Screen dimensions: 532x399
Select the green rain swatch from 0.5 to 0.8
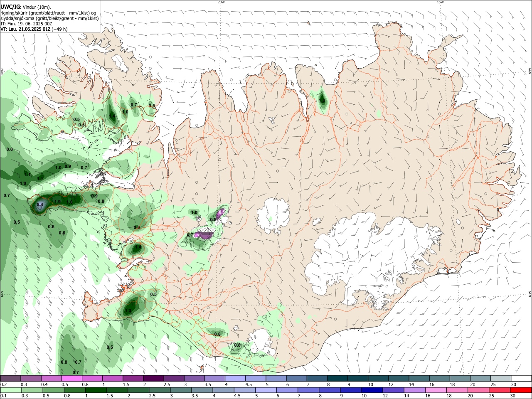(x=53, y=390)
